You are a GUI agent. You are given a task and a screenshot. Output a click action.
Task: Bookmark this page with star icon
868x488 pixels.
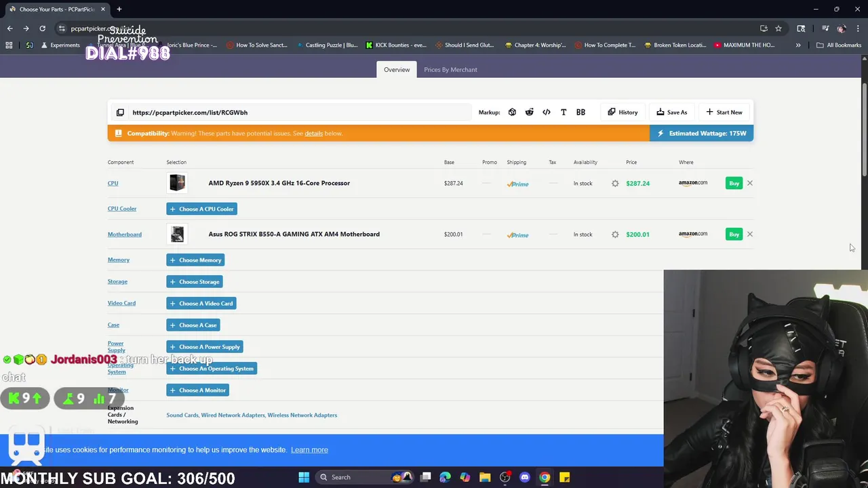(x=778, y=28)
